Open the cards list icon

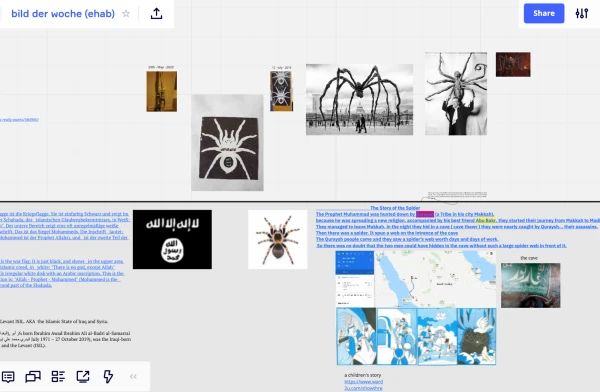tap(58, 377)
